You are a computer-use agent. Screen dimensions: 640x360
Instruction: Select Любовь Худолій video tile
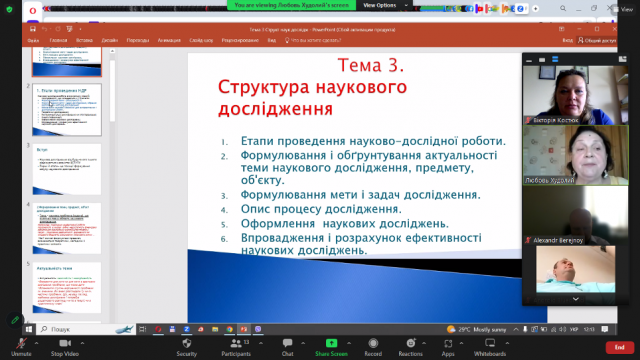click(576, 155)
